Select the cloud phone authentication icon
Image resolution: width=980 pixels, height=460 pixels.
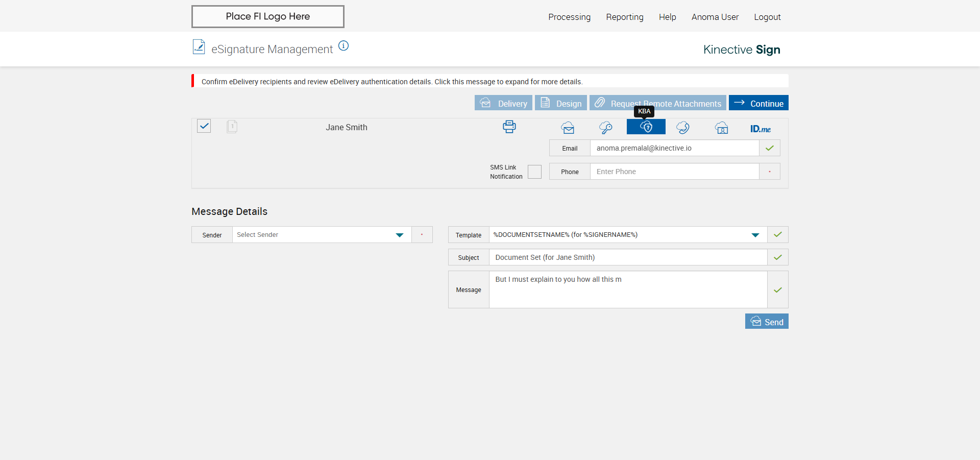click(x=683, y=128)
